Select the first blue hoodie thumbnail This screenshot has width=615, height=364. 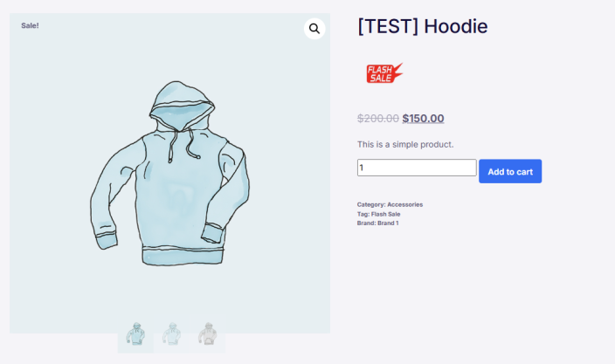pyautogui.click(x=135, y=333)
